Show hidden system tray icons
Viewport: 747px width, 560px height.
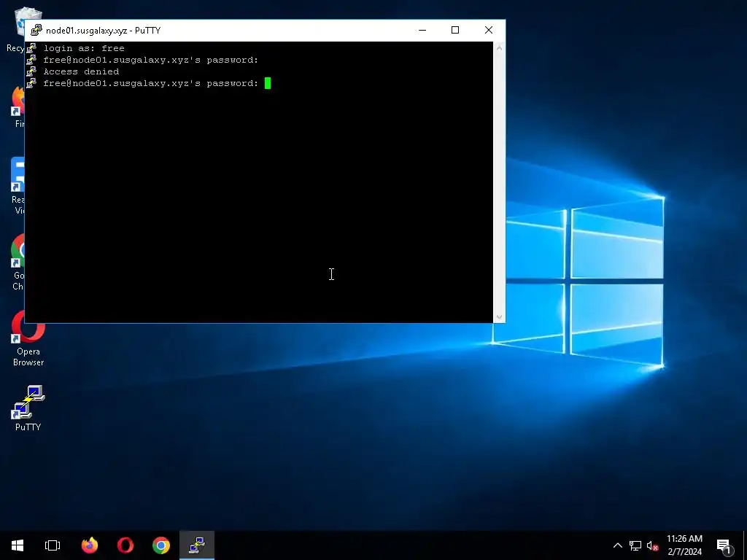pyautogui.click(x=617, y=545)
